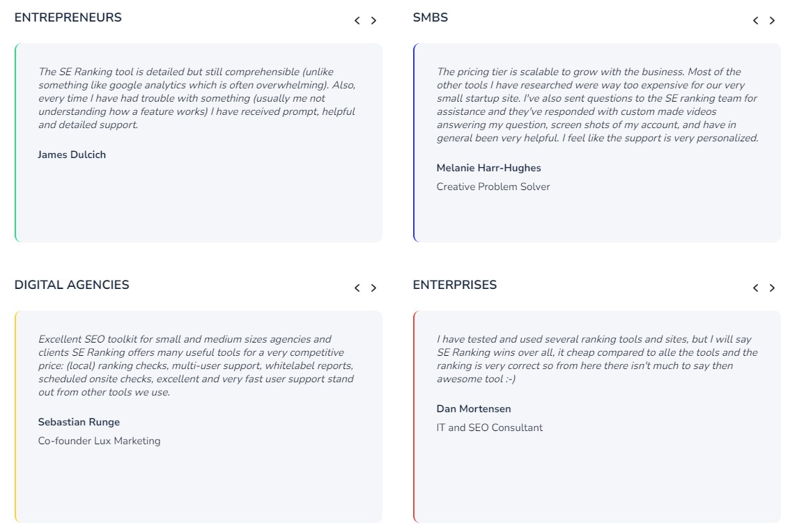The height and width of the screenshot is (532, 797).
Task: Click the SMBS section heading
Action: (431, 17)
